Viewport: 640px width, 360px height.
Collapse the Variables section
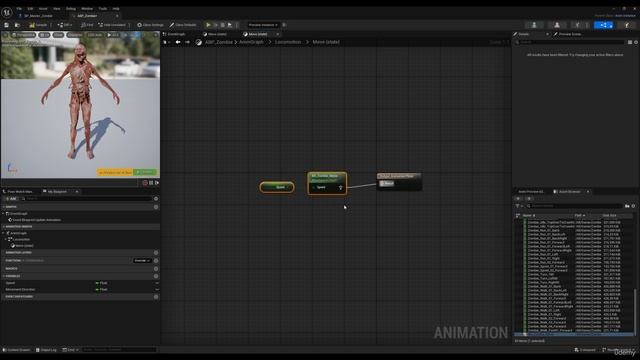[x=4, y=276]
